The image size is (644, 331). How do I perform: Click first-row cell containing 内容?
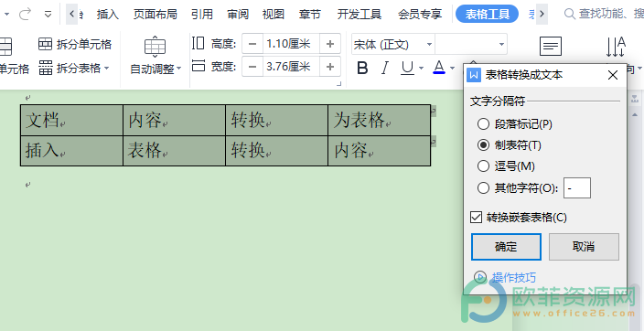174,120
